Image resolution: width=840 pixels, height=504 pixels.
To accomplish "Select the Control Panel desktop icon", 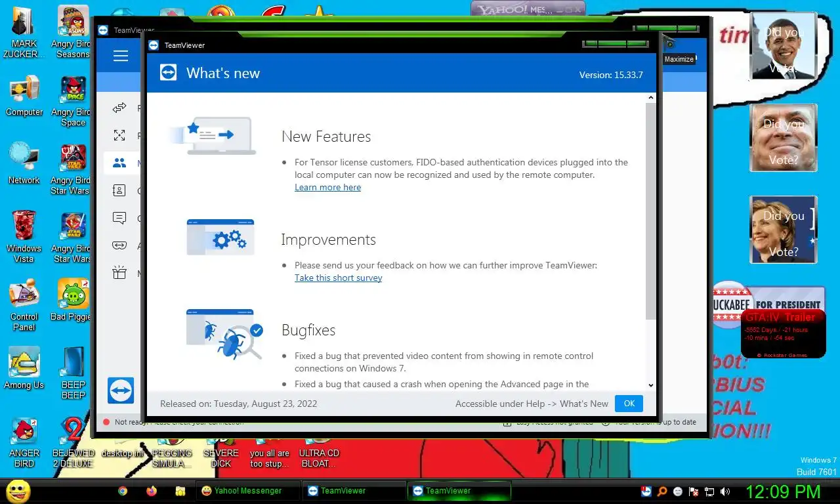I will pos(24,306).
